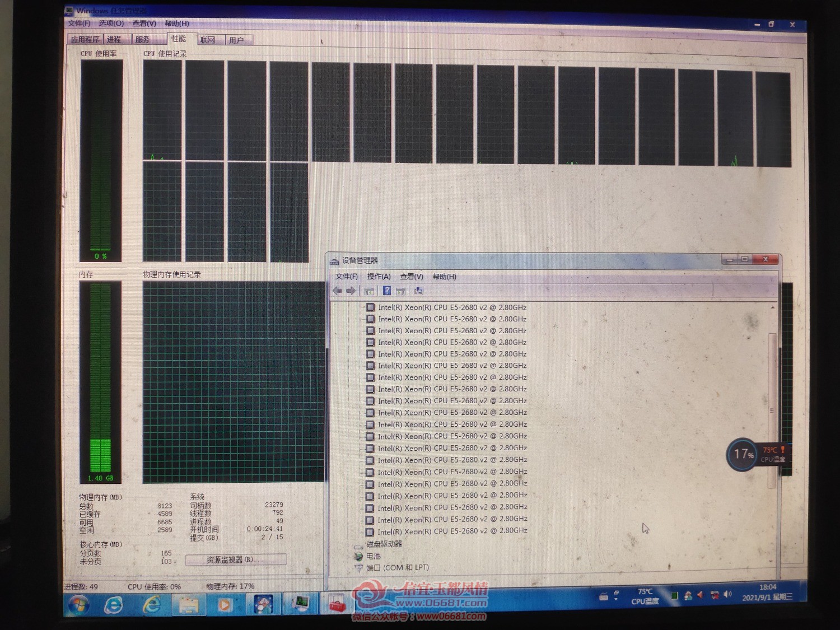Viewport: 840px width, 630px height.
Task: Open the app icon right of the media player
Action: [x=263, y=604]
